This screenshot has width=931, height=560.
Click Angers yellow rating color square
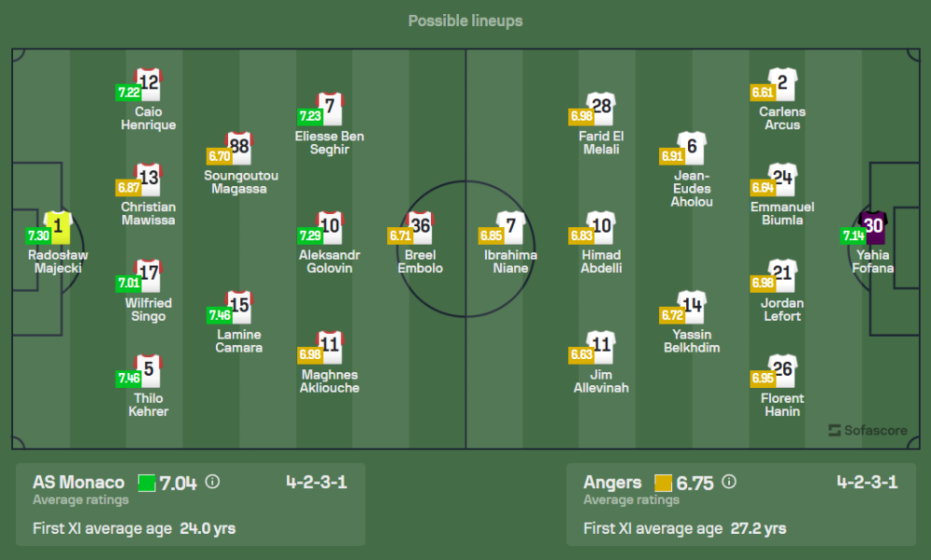click(x=663, y=483)
